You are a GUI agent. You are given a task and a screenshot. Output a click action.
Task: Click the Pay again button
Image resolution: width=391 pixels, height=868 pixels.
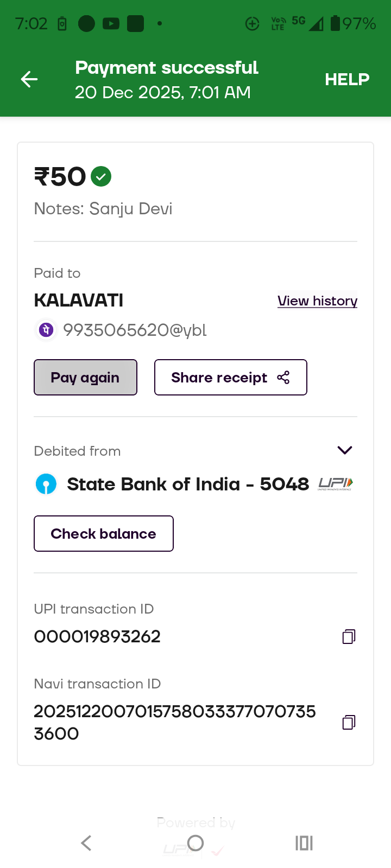coord(85,378)
